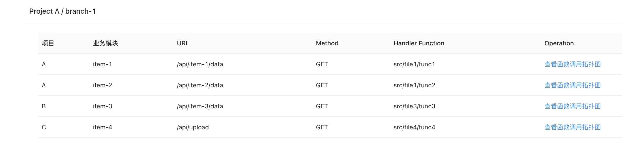644x143 pixels.
Task: Select the /api/item-3/data URL cell
Action: coord(200,106)
